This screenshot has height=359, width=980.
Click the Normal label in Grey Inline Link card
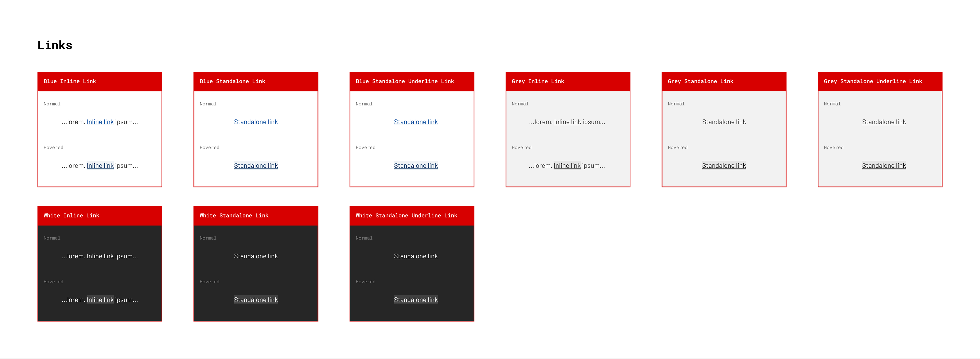pyautogui.click(x=520, y=104)
